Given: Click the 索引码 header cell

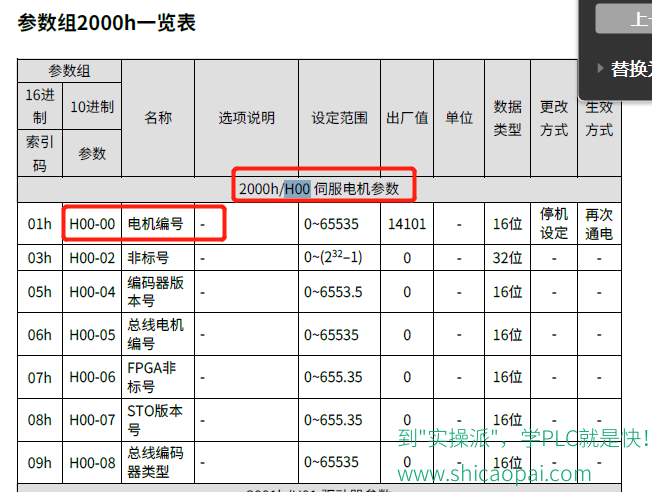Looking at the screenshot, I should click(40, 153).
